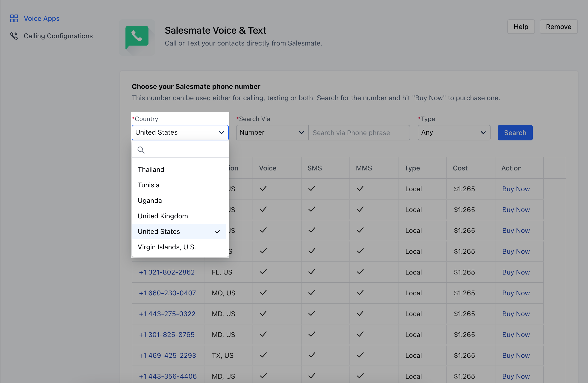The width and height of the screenshot is (588, 383).
Task: Click Voice checkmark in the FL, US row
Action: (263, 272)
